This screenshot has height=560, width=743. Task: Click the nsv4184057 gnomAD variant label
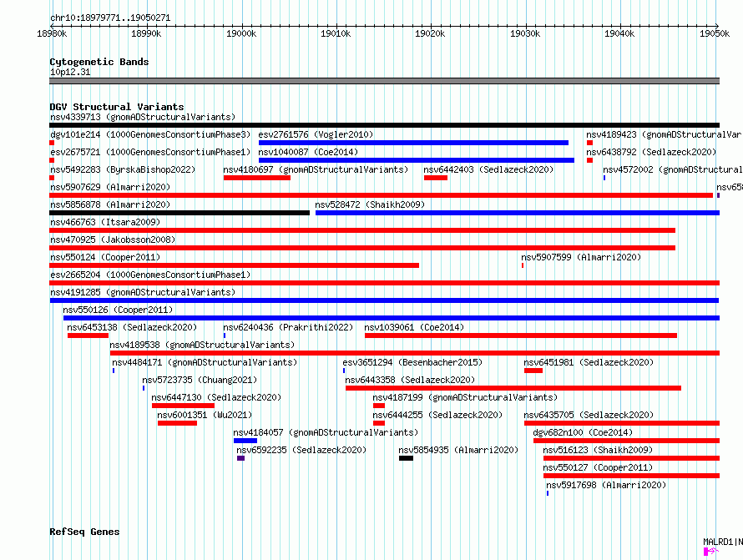click(x=326, y=432)
